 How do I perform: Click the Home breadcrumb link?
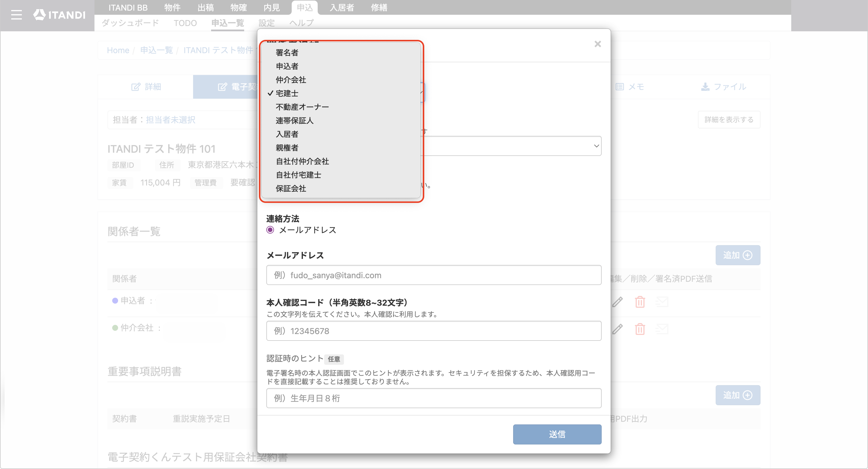pyautogui.click(x=118, y=50)
